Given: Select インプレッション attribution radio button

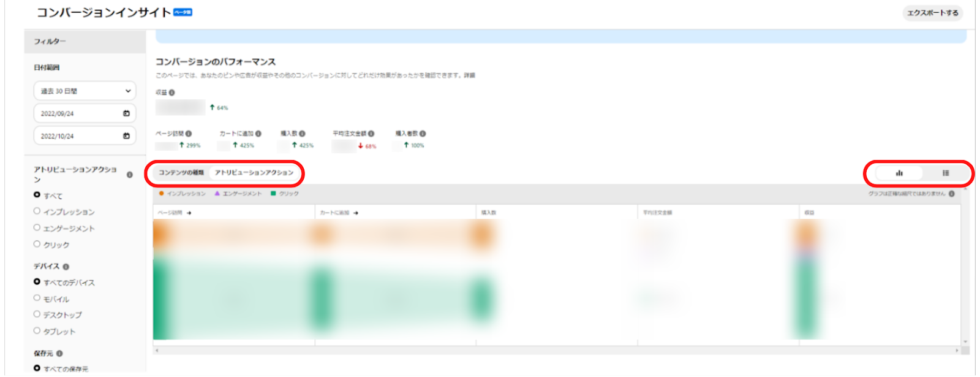Looking at the screenshot, I should [37, 211].
